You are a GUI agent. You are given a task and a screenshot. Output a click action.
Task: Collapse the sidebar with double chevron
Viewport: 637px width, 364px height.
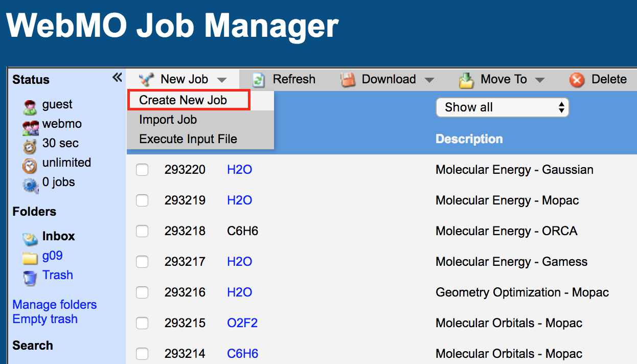(x=117, y=78)
